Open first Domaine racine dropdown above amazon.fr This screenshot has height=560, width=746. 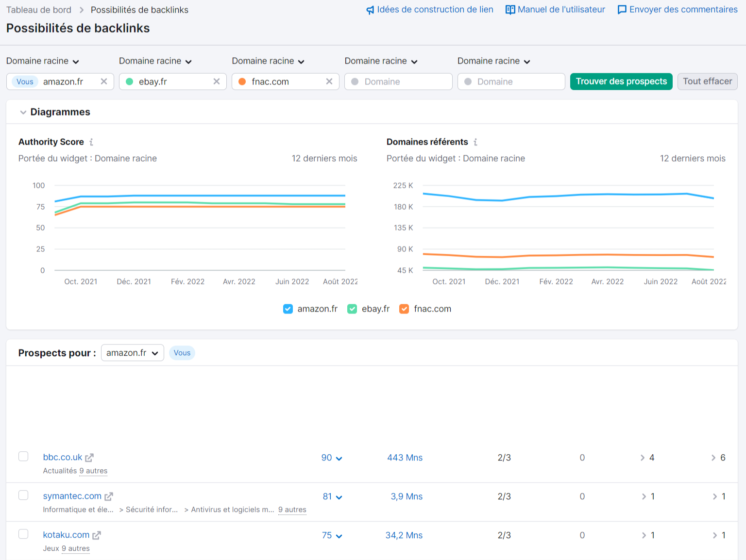coord(43,61)
